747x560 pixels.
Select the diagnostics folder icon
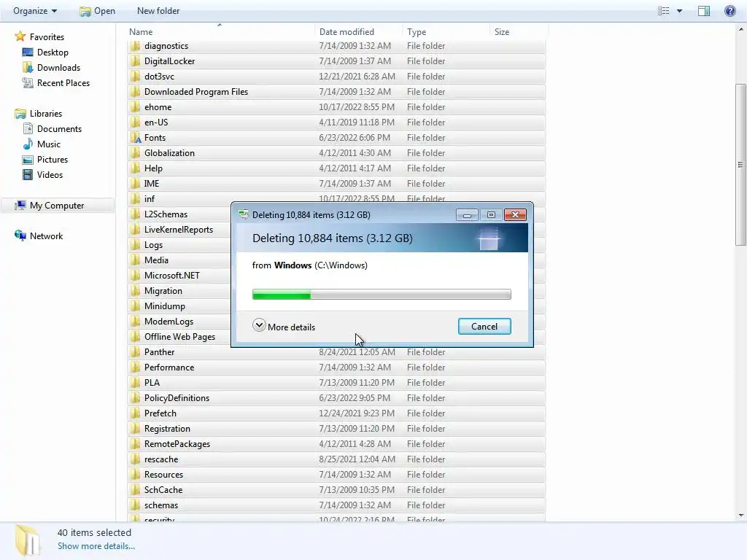(x=135, y=46)
